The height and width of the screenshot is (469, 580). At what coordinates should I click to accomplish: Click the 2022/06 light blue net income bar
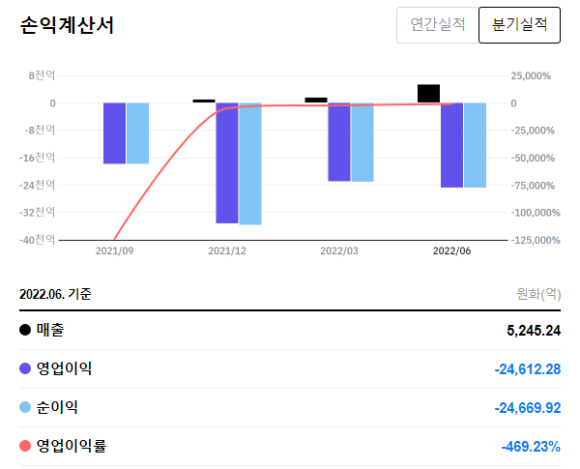click(x=475, y=145)
